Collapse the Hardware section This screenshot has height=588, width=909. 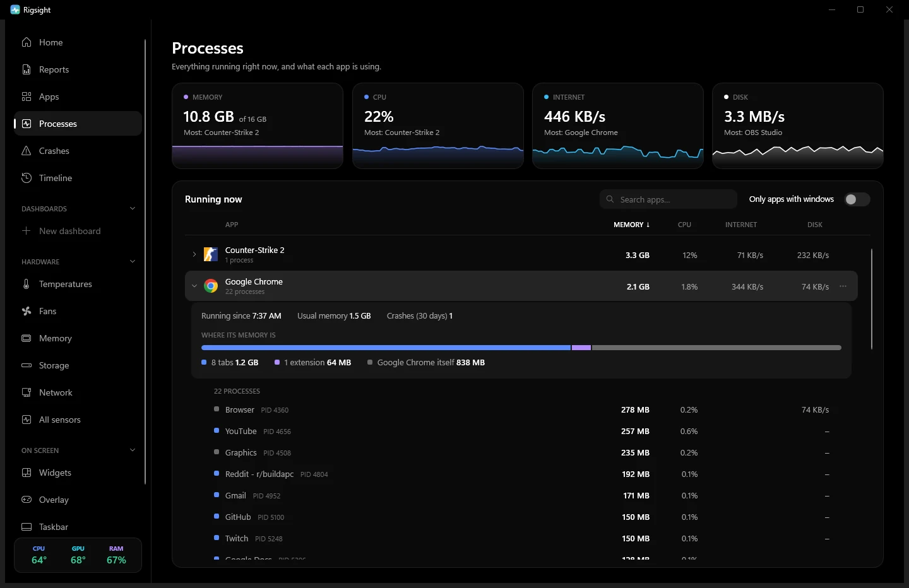pyautogui.click(x=133, y=261)
